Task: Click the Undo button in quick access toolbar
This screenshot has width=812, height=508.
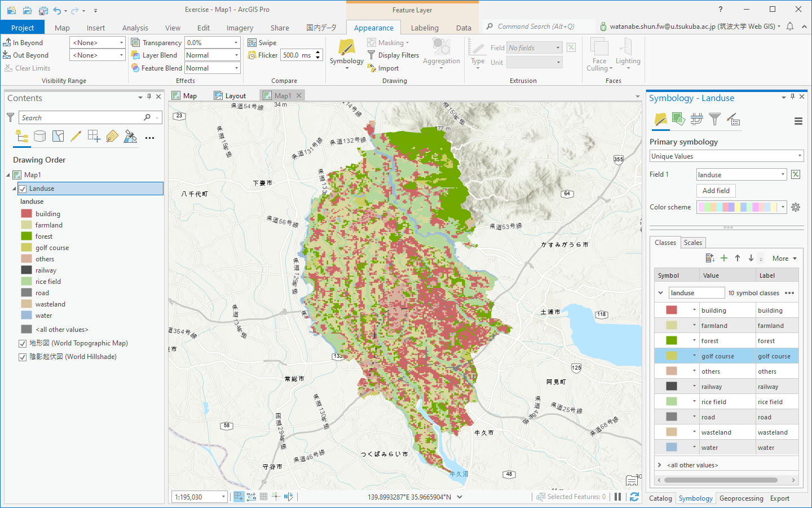Action: 57,10
